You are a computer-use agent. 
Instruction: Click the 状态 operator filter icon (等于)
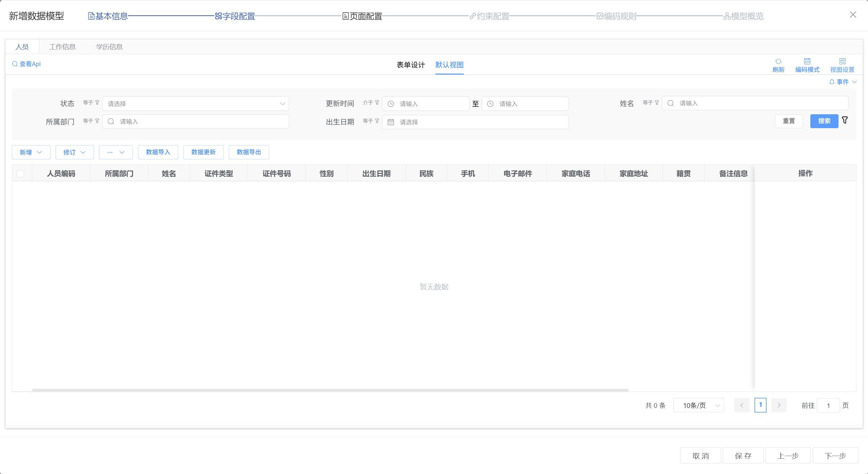coord(97,103)
